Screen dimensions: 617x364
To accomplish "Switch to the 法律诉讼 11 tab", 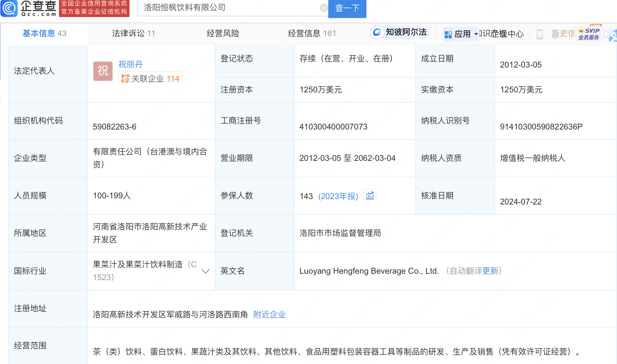I will coord(134,33).
